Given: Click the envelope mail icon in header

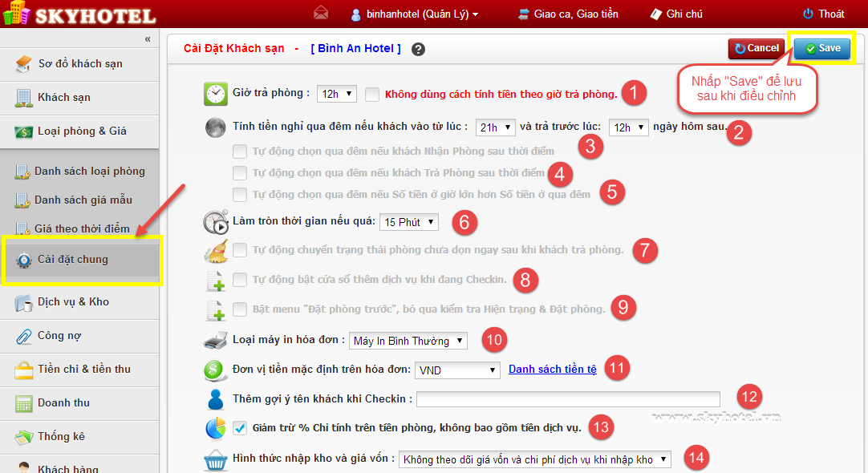Looking at the screenshot, I should tap(321, 14).
